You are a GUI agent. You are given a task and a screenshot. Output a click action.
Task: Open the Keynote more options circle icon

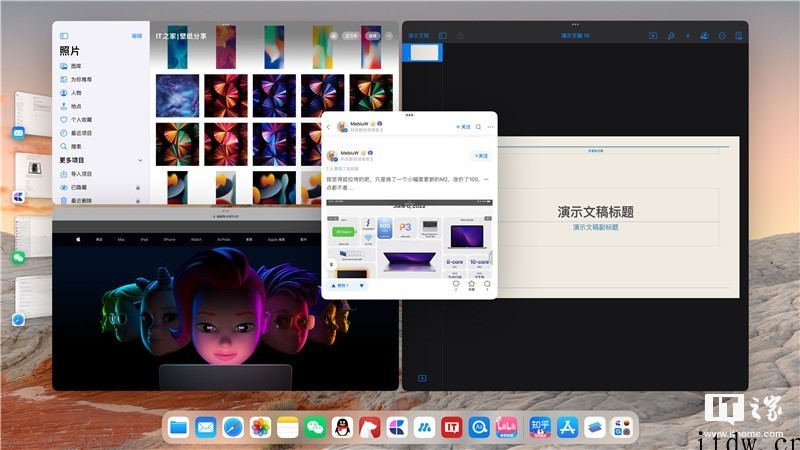(722, 36)
